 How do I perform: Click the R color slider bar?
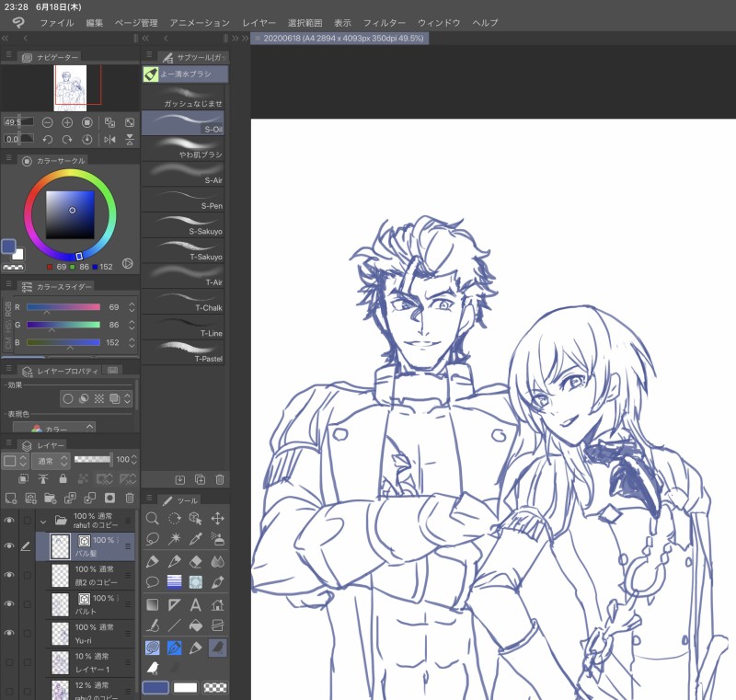63,307
